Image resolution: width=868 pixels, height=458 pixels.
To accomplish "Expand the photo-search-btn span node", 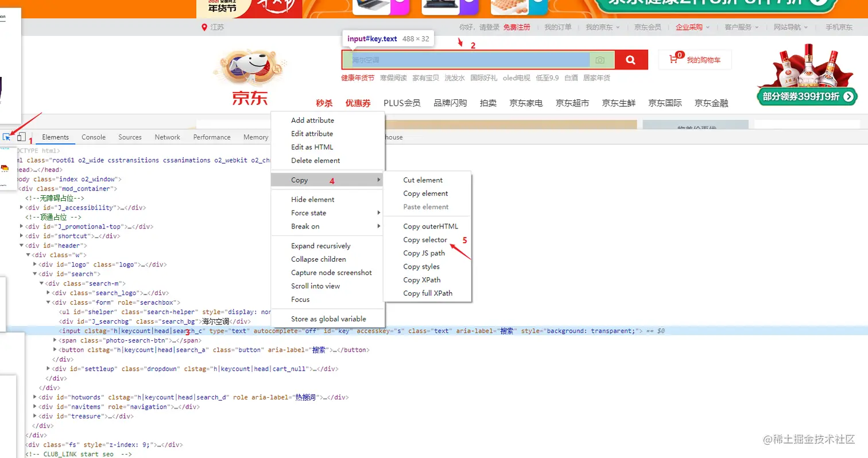I will (x=55, y=340).
